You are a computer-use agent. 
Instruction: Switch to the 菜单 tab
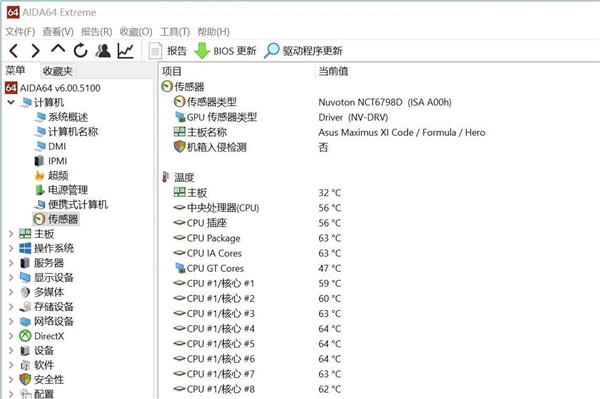coord(15,70)
